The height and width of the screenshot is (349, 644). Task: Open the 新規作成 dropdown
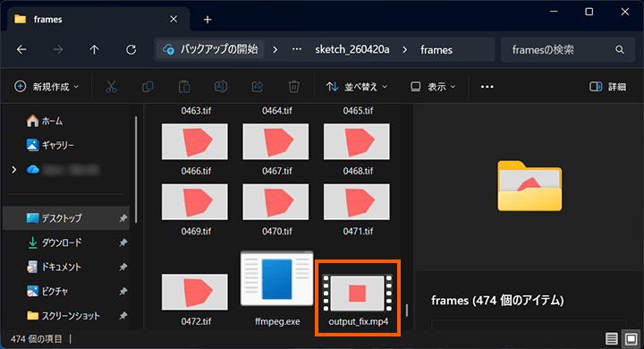[x=47, y=87]
